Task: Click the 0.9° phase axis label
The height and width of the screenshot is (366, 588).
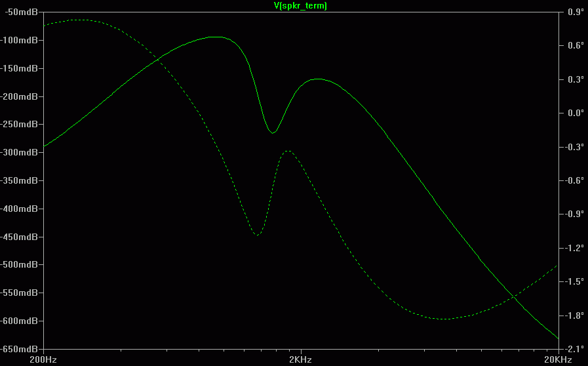Action: click(x=576, y=12)
